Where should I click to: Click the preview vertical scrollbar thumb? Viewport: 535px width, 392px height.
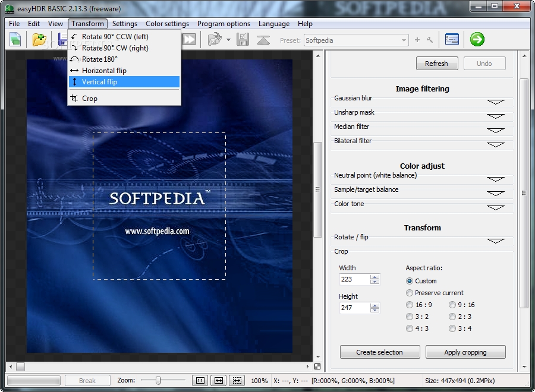click(317, 189)
